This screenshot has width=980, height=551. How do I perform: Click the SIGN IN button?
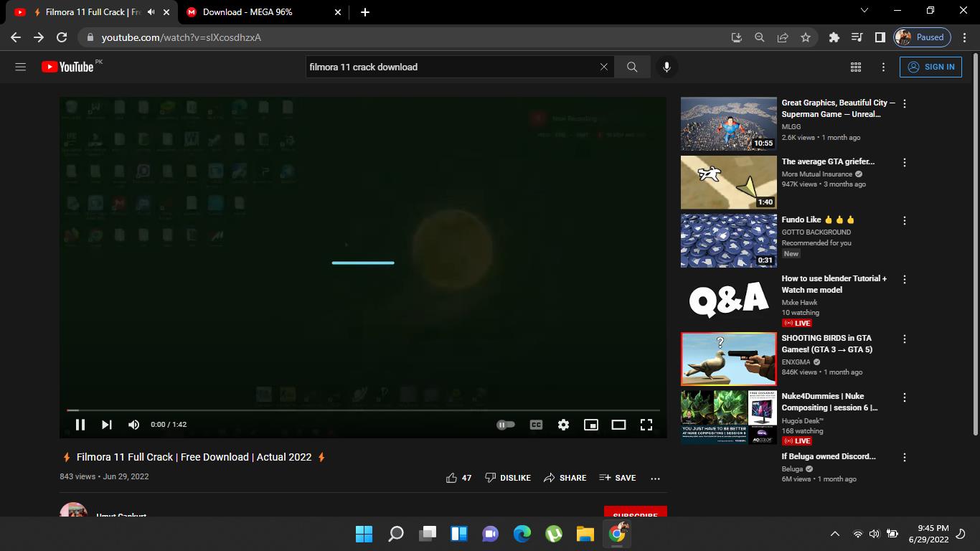pos(930,67)
